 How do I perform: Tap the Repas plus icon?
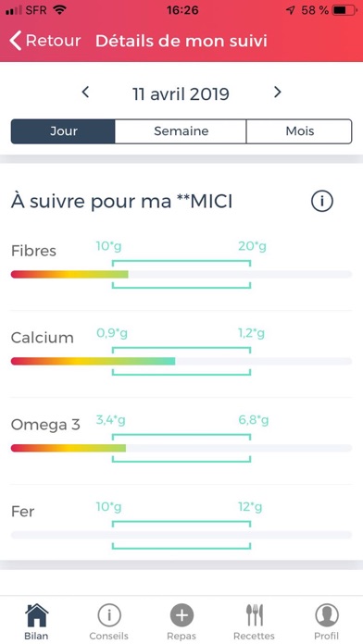[x=181, y=615]
